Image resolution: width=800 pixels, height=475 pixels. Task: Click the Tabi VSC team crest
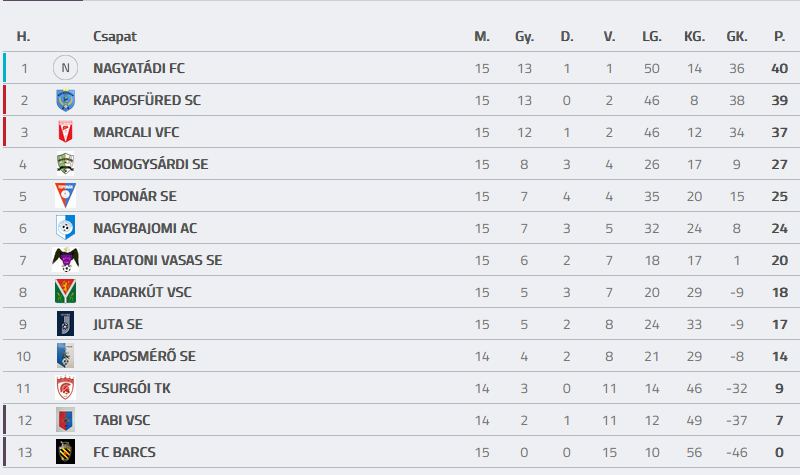point(65,420)
